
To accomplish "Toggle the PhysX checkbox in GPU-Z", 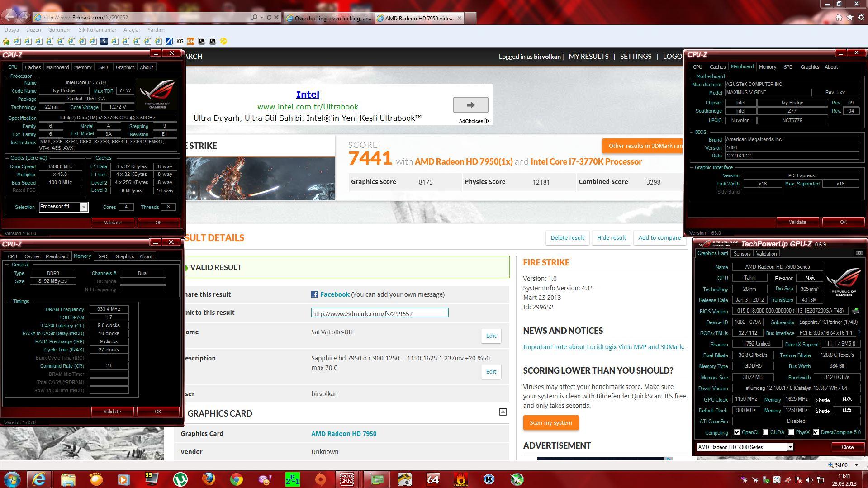I will tap(791, 432).
